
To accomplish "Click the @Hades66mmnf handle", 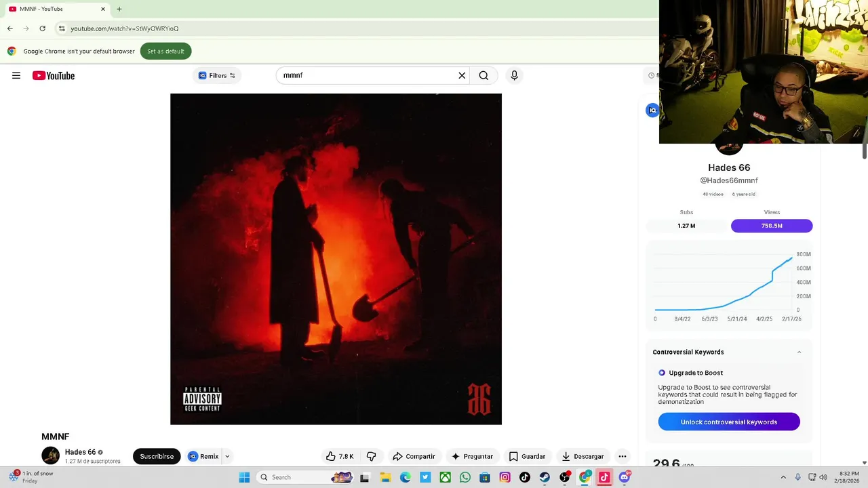I will click(x=729, y=180).
